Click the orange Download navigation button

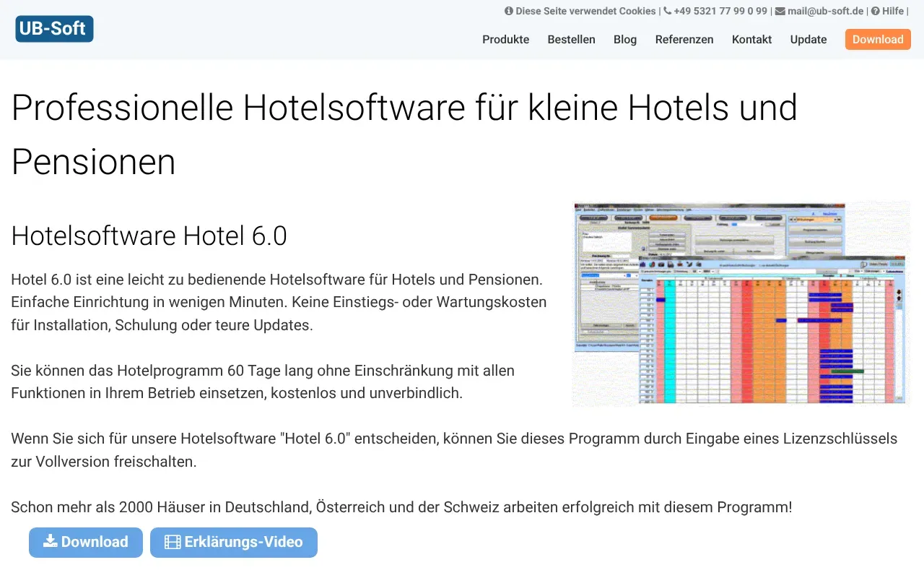click(877, 40)
